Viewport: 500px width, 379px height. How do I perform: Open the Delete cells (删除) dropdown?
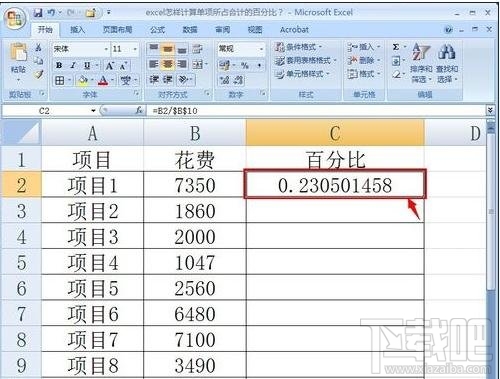(x=364, y=60)
